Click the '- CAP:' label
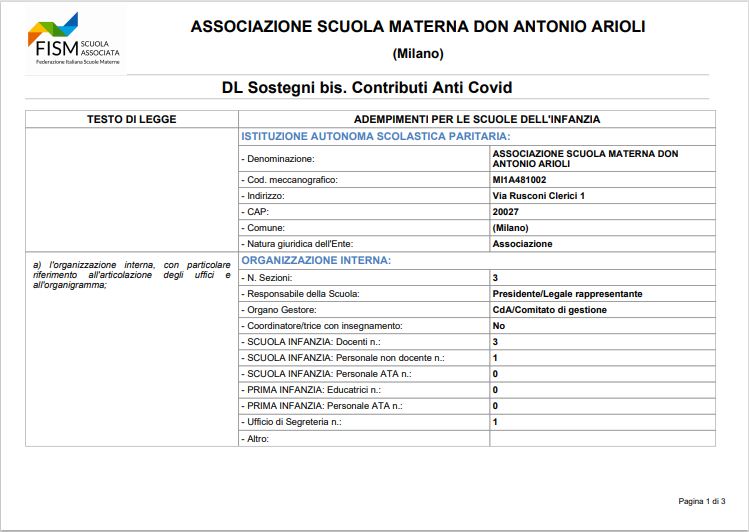Screen dimensions: 749x532 click(255, 212)
